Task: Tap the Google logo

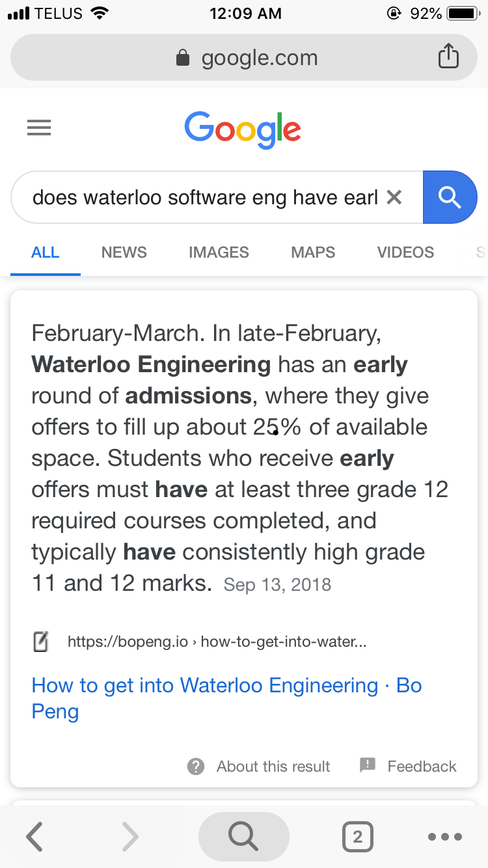Action: tap(243, 129)
